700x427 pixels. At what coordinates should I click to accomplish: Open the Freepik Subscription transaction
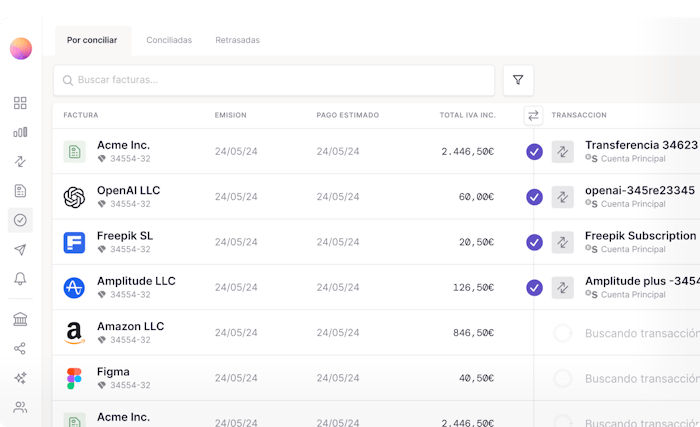click(641, 236)
